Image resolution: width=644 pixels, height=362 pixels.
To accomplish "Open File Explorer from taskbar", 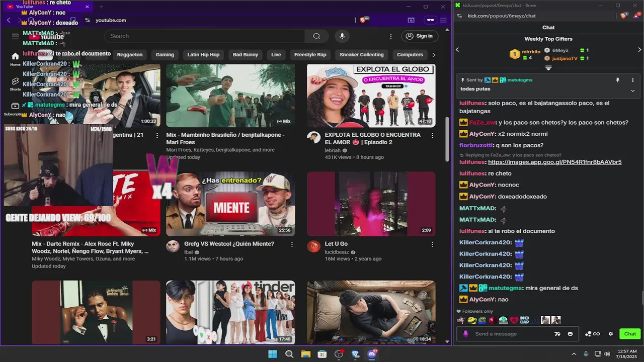I will 306,354.
